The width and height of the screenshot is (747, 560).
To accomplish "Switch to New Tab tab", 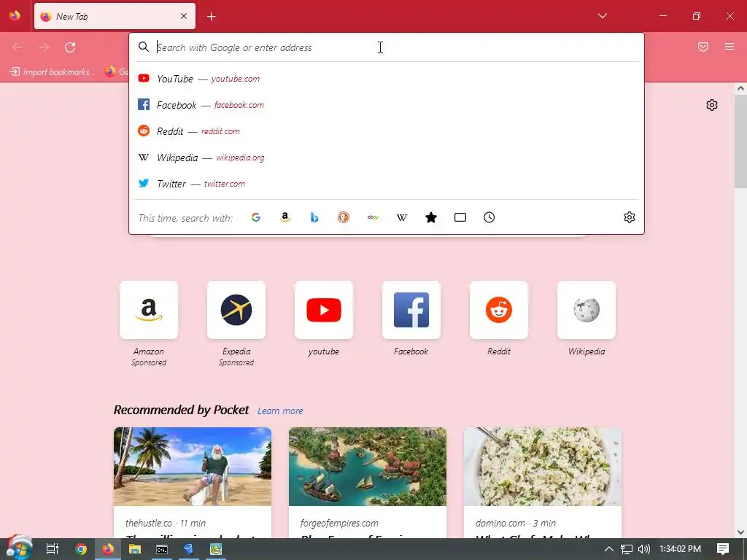I will pos(115,16).
